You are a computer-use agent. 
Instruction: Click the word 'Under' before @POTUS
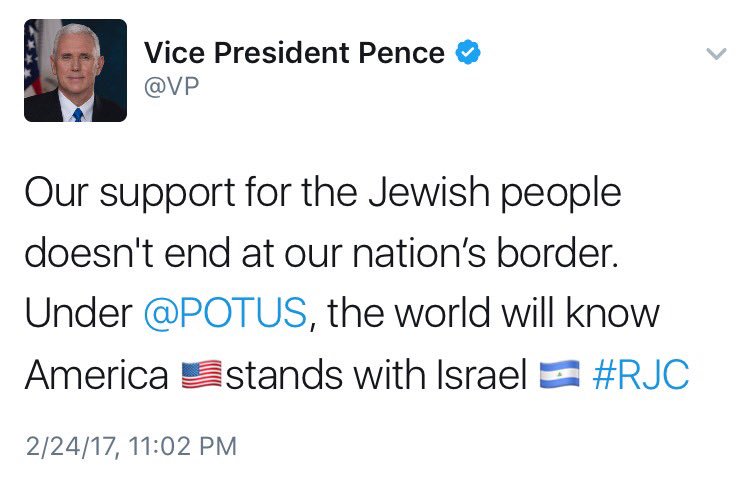point(78,313)
